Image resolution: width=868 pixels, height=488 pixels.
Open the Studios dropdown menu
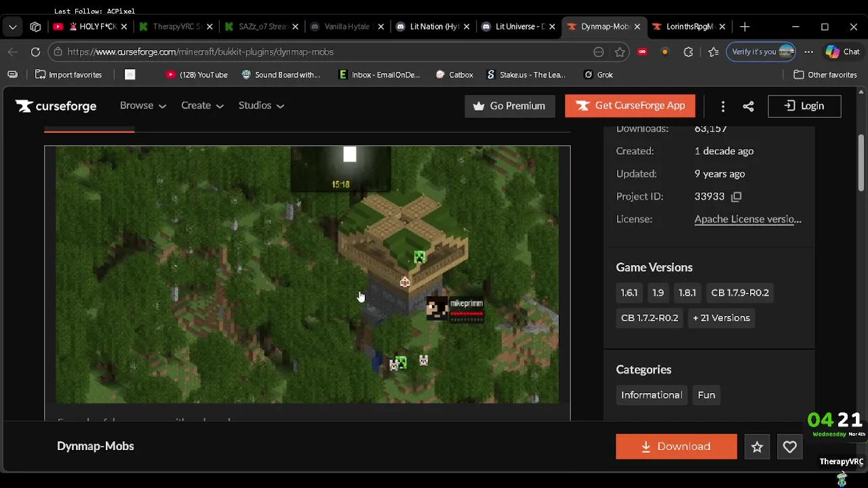(261, 106)
